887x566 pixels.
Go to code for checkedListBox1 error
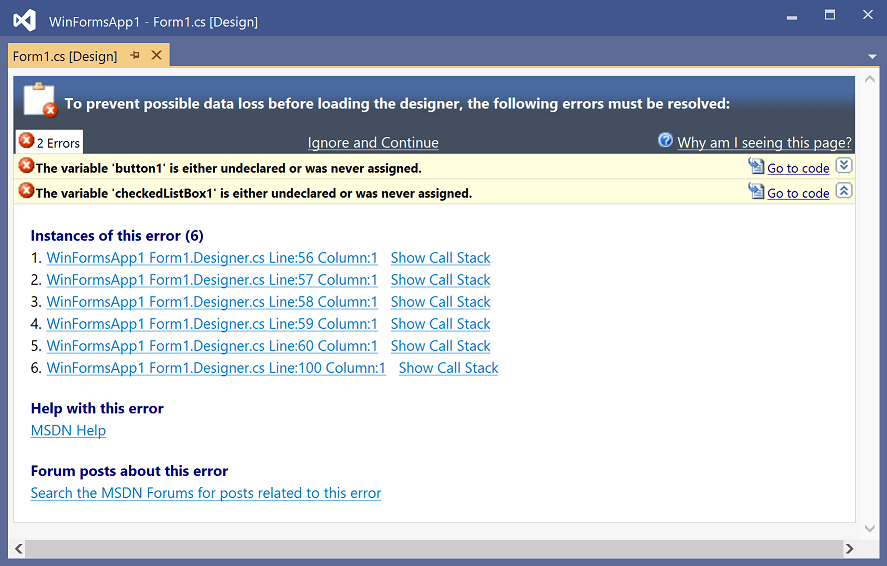(798, 193)
